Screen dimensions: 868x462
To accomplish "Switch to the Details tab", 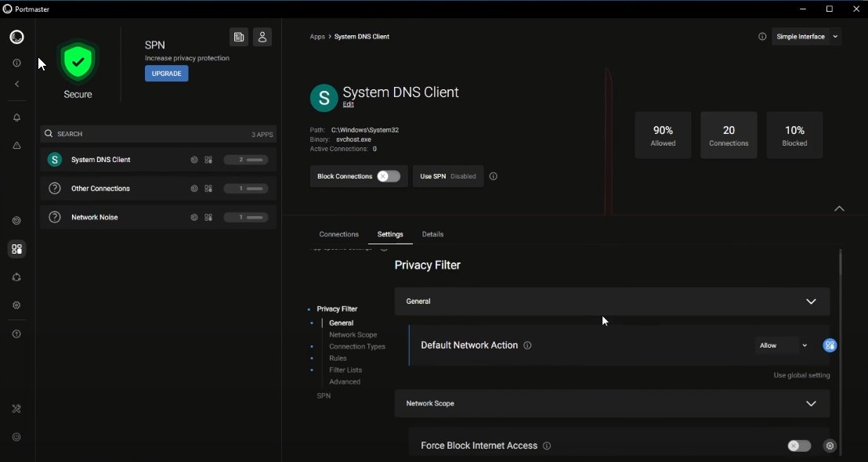I will click(433, 234).
